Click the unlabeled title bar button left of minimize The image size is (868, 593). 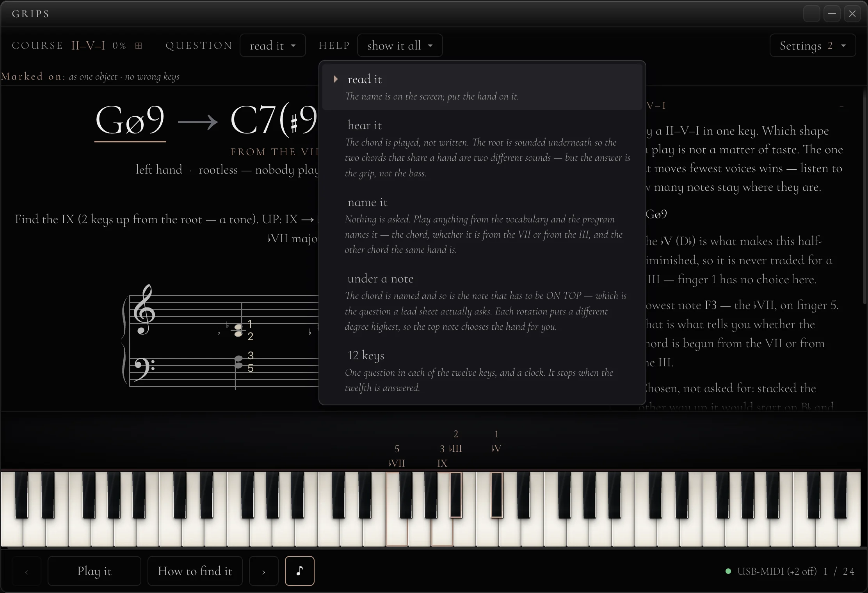pos(811,14)
